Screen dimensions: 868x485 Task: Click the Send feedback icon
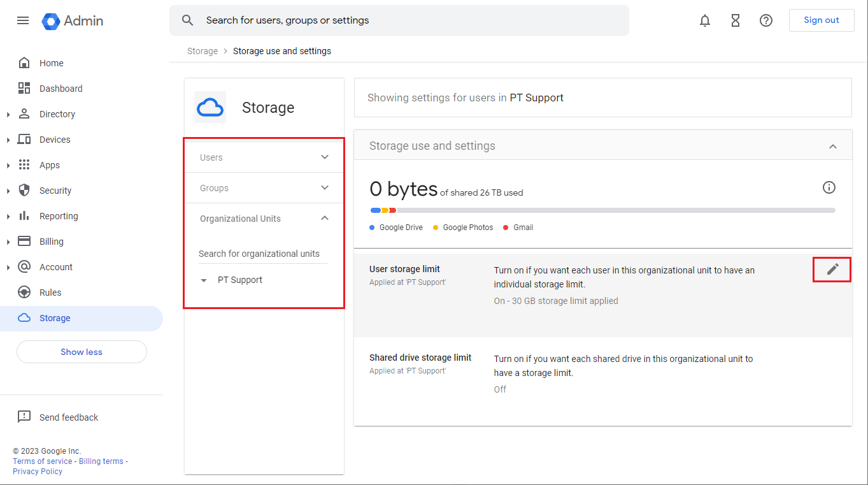[x=24, y=417]
